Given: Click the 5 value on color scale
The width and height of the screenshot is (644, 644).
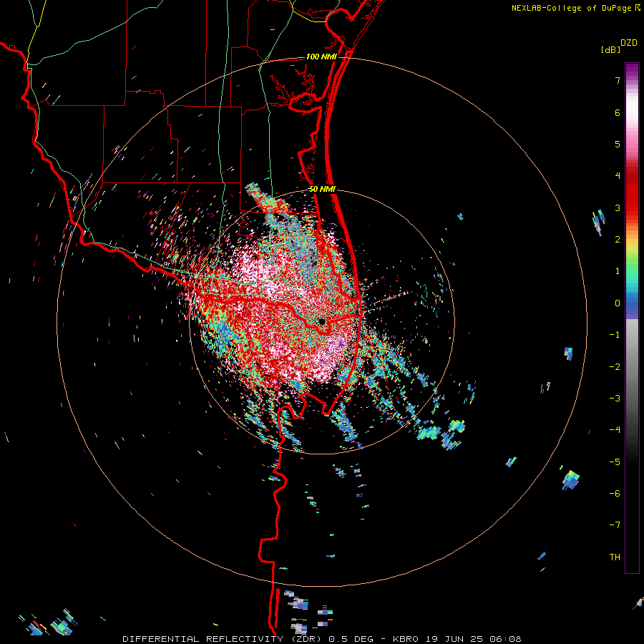Looking at the screenshot, I should coord(618,144).
